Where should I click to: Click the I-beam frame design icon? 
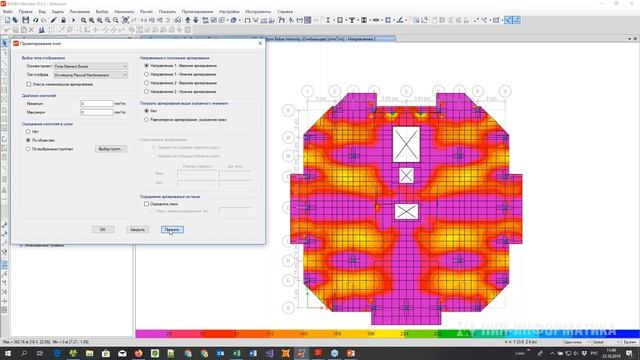tap(327, 20)
